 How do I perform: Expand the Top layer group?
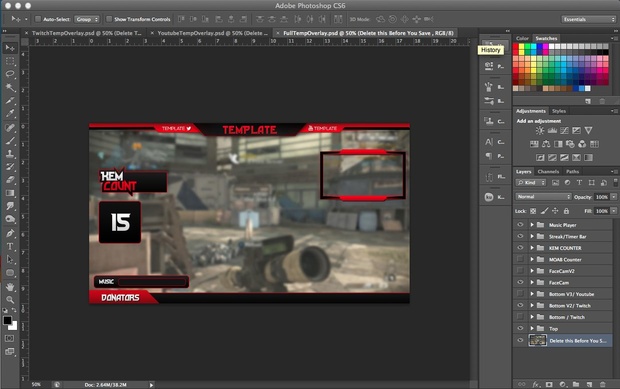(x=532, y=329)
